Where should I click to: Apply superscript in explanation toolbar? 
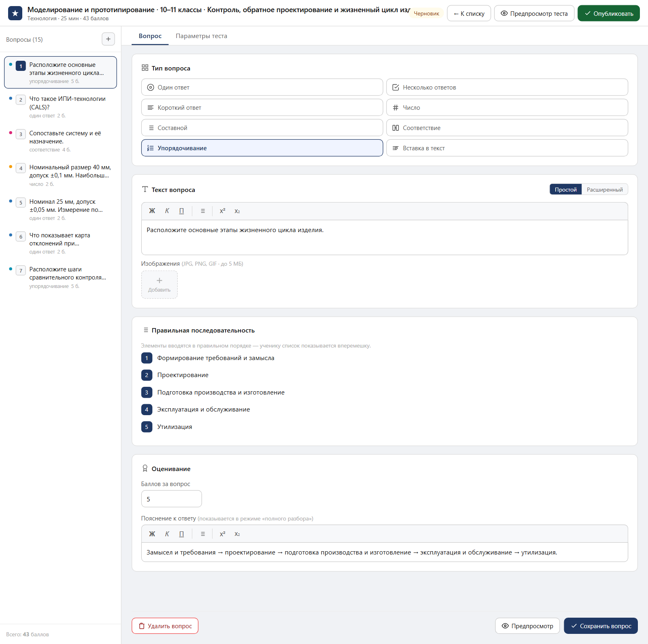(x=222, y=534)
